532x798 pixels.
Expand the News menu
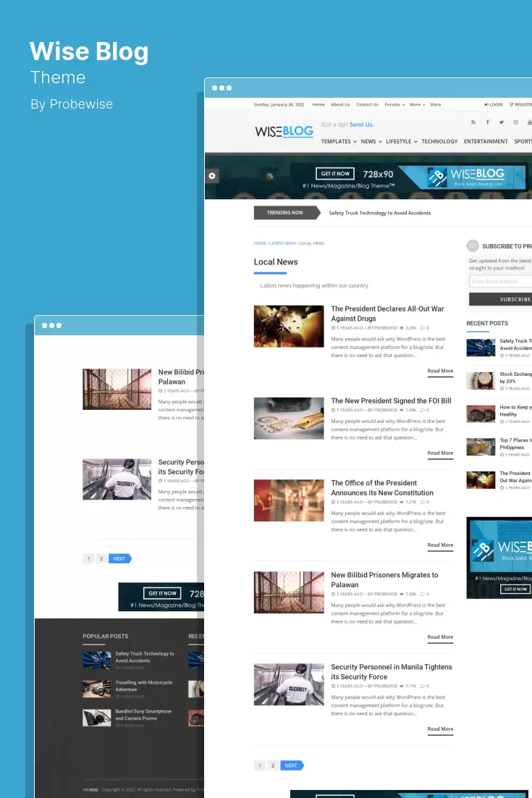point(371,141)
